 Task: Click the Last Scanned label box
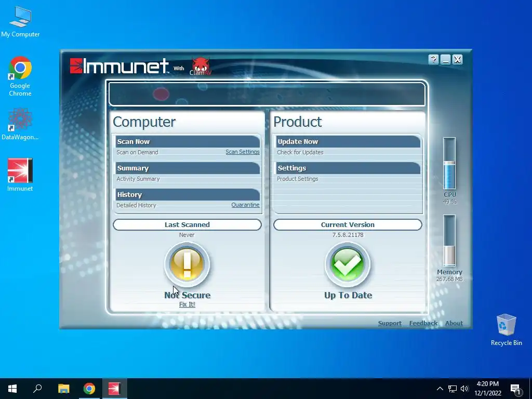(187, 224)
